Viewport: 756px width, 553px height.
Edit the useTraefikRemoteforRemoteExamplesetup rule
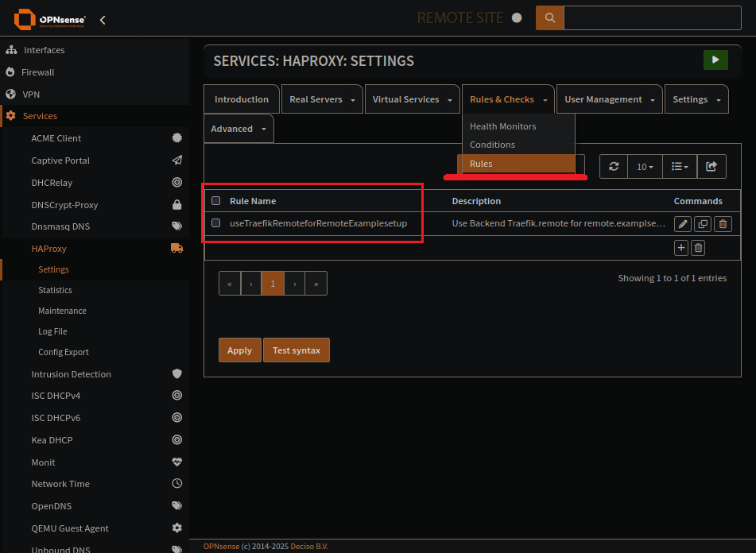682,224
